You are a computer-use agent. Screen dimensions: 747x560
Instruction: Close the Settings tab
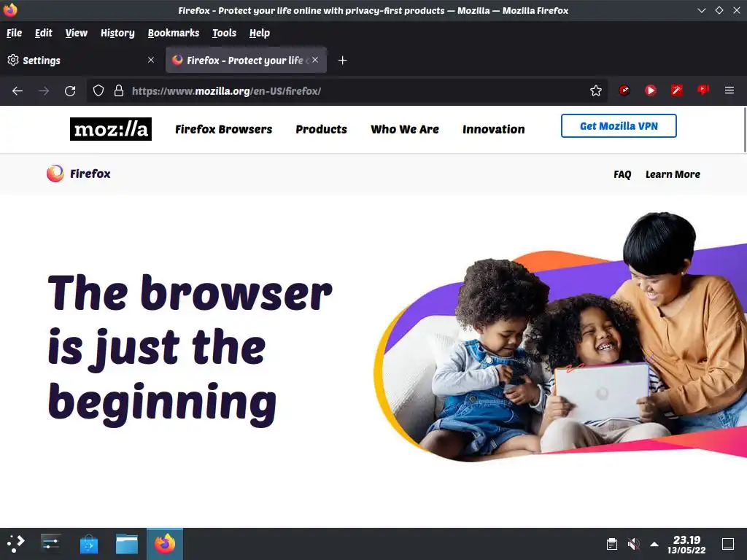pyautogui.click(x=151, y=60)
